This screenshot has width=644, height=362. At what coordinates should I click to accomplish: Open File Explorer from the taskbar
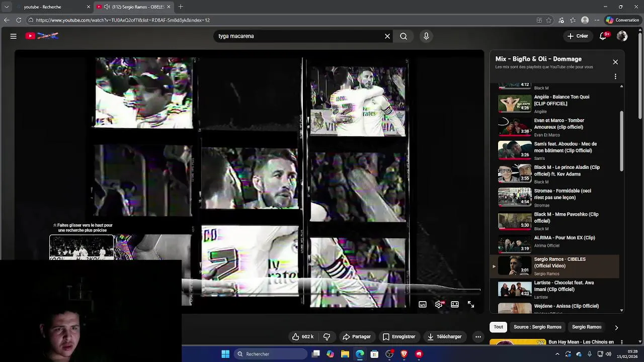(345, 354)
